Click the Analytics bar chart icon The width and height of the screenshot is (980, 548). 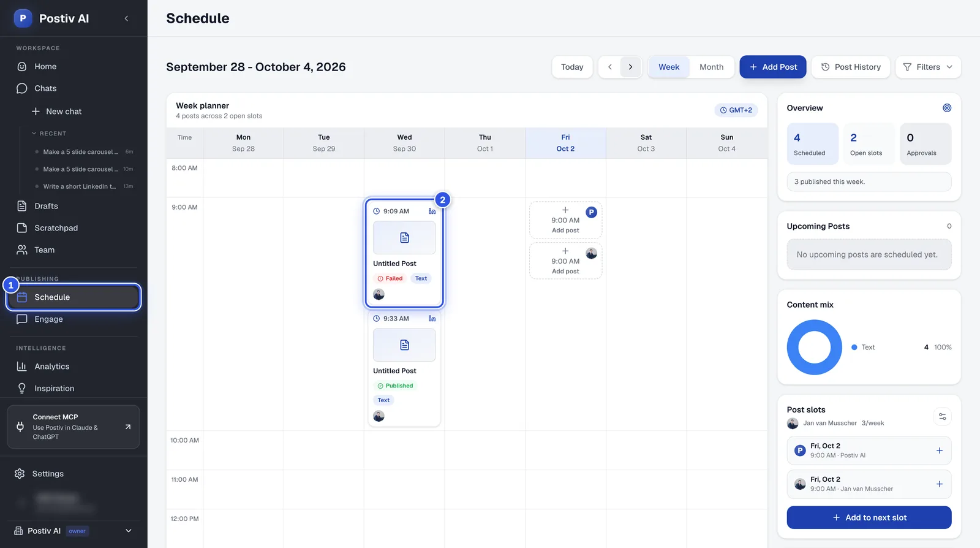point(22,367)
